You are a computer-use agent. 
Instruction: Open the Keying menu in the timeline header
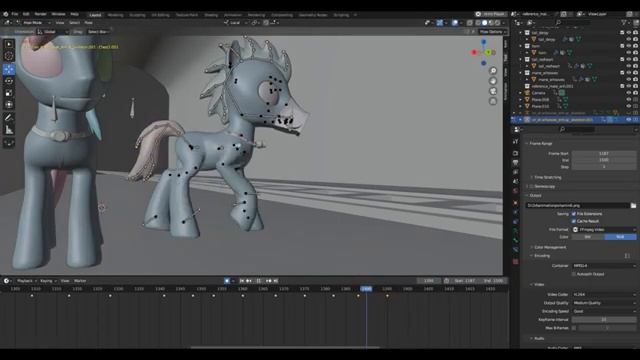[48, 281]
